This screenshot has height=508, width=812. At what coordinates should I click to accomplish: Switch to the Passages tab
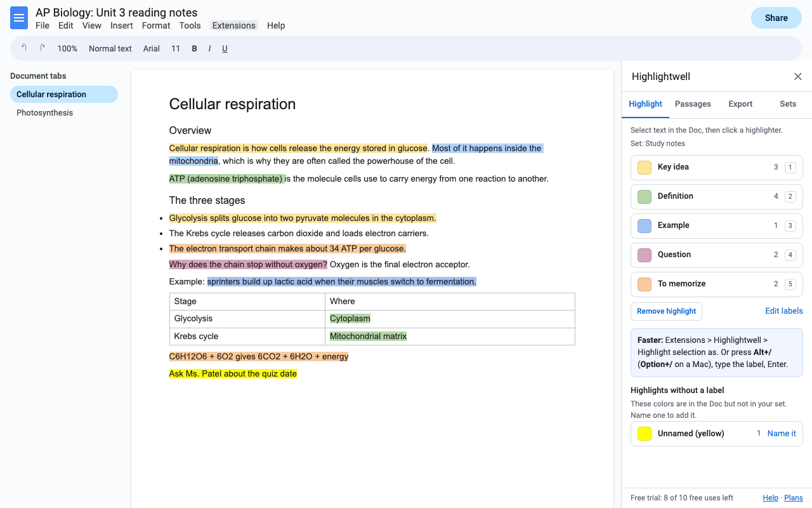tap(693, 104)
